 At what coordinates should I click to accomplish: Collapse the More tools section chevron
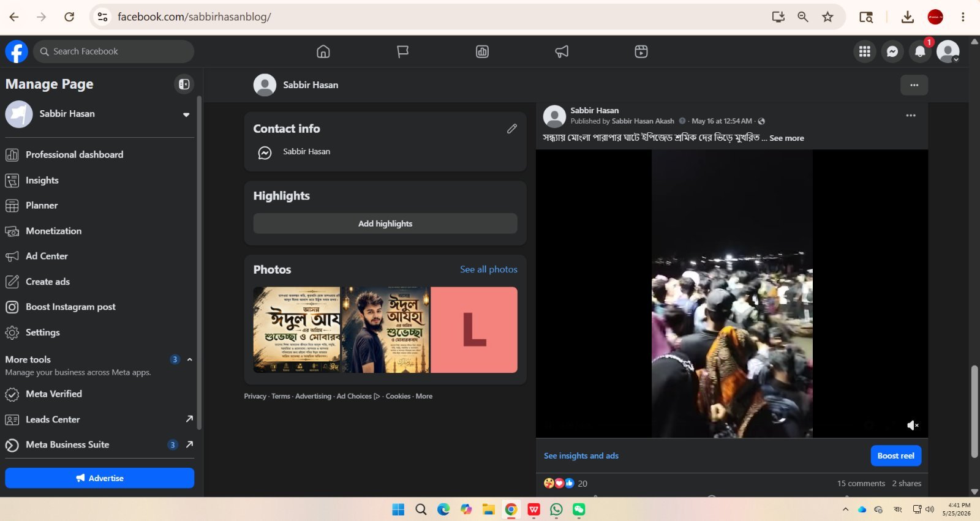(x=190, y=359)
